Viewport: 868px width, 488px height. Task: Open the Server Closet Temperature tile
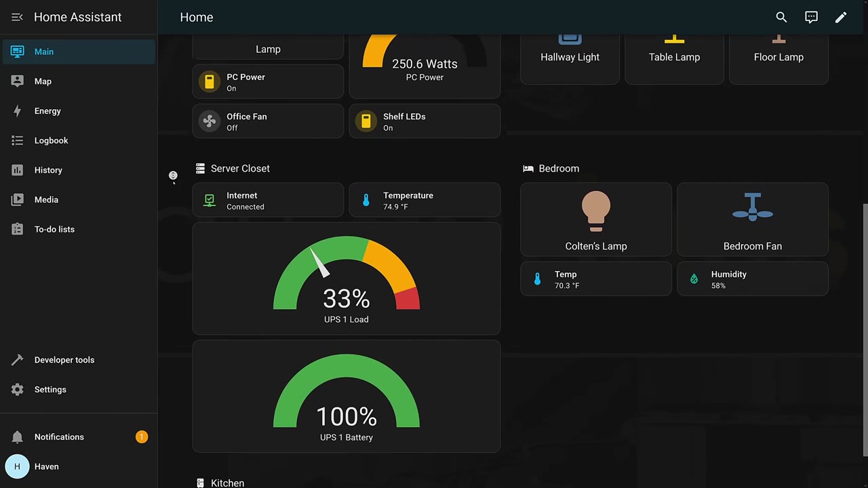click(x=425, y=201)
